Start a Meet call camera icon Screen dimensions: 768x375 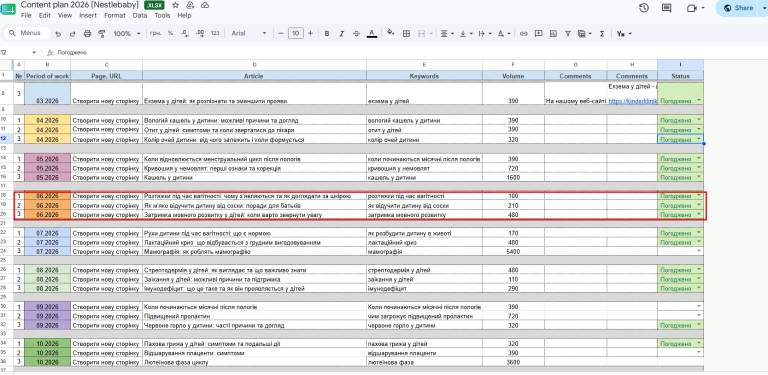pos(692,8)
